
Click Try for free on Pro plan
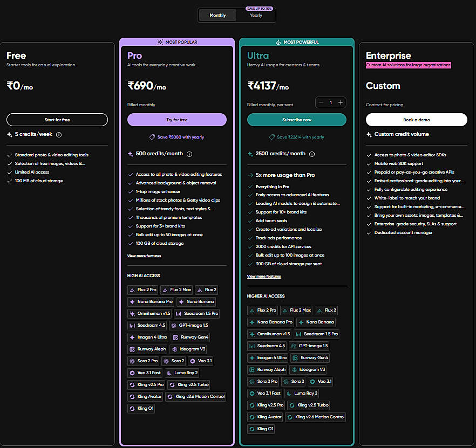click(x=177, y=120)
